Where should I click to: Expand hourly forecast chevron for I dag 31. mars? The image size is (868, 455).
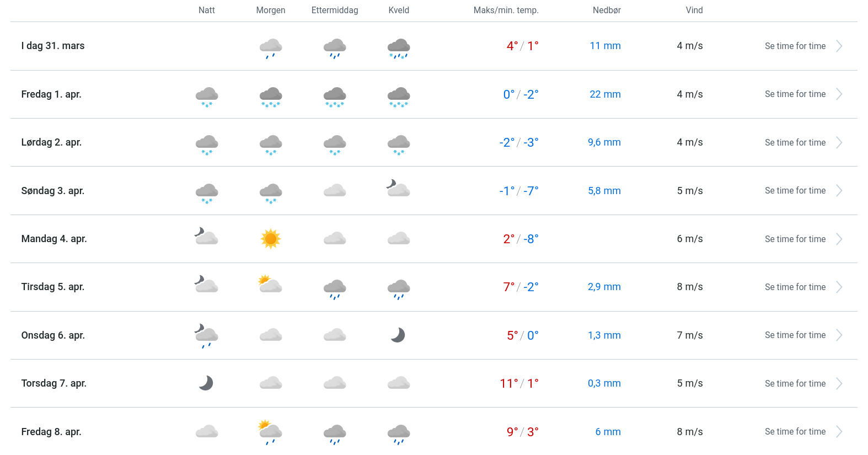pyautogui.click(x=839, y=46)
